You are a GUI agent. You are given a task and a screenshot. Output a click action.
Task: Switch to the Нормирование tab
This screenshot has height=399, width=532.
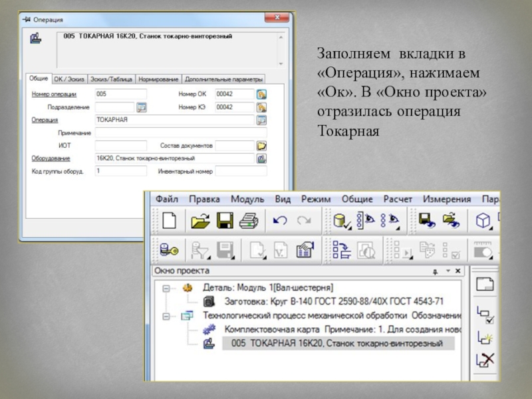pyautogui.click(x=158, y=78)
